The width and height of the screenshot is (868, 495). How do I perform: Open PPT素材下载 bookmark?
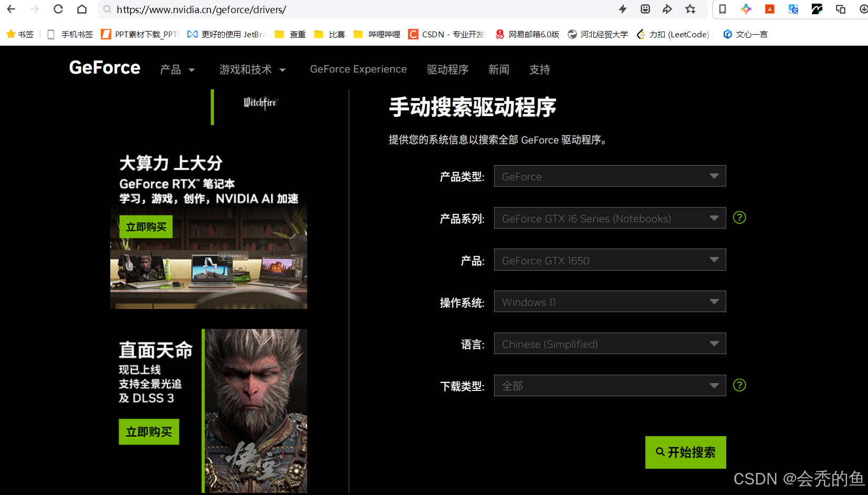(x=140, y=34)
